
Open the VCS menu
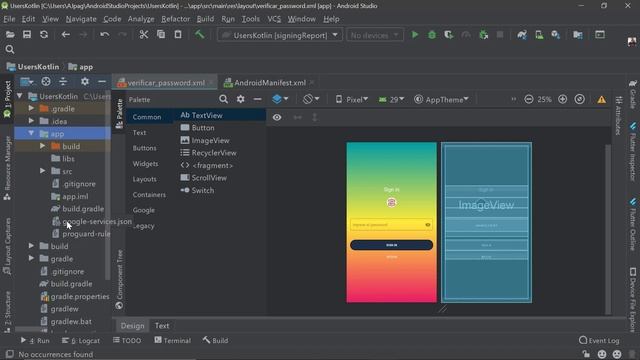click(x=274, y=19)
